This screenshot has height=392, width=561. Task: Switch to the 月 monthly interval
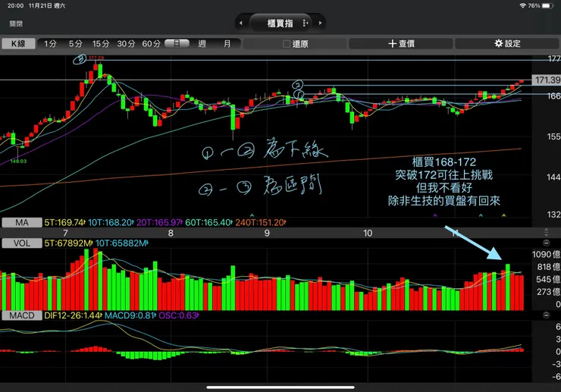click(x=227, y=44)
